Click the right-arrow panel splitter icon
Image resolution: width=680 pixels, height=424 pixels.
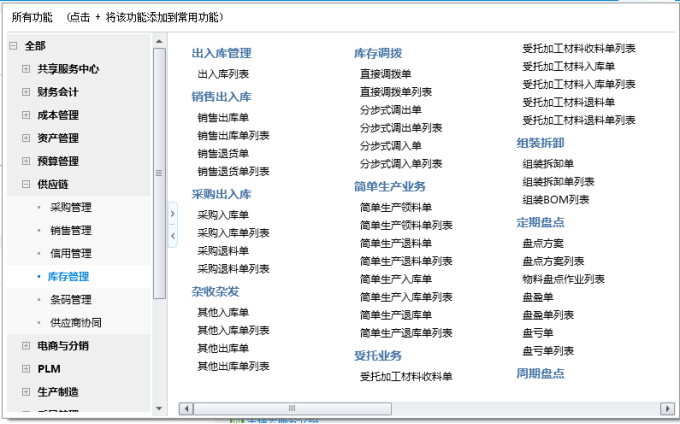pyautogui.click(x=172, y=213)
